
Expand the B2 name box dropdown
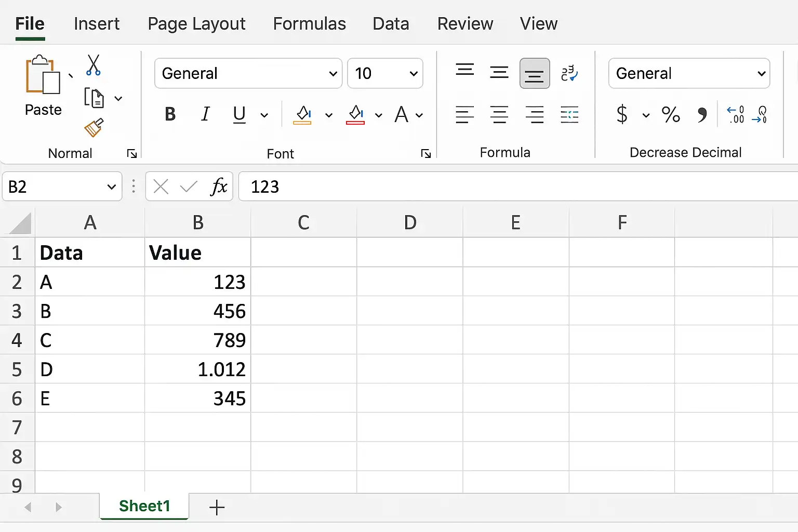111,187
